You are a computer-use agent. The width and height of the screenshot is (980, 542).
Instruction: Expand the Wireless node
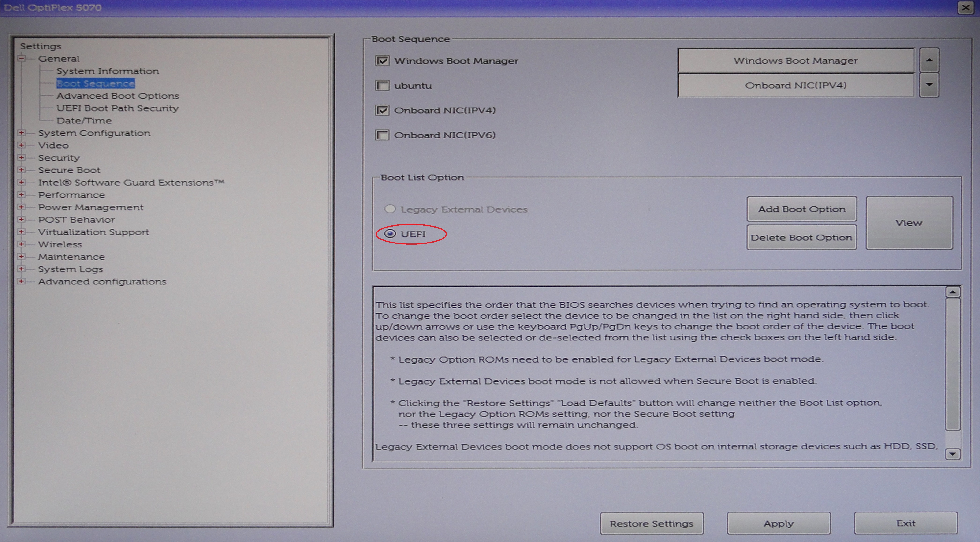(22, 244)
